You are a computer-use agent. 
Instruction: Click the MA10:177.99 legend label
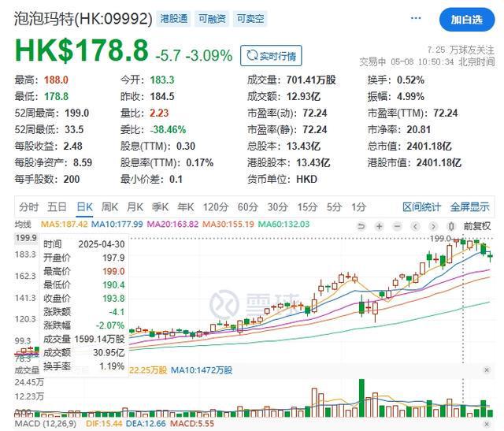tap(117, 225)
